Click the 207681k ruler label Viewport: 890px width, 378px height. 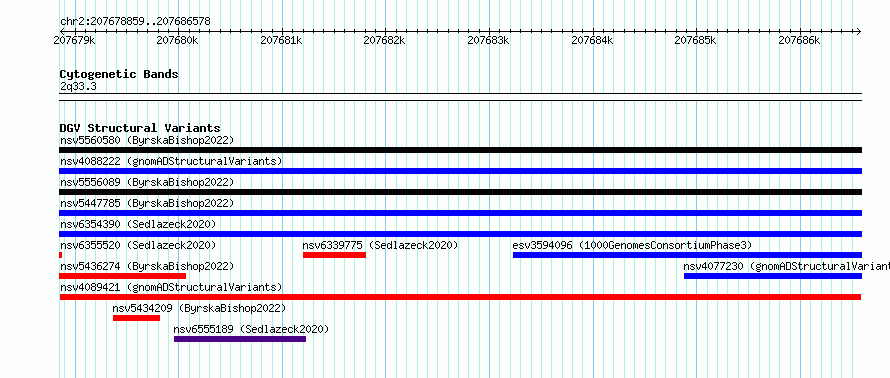click(x=282, y=40)
